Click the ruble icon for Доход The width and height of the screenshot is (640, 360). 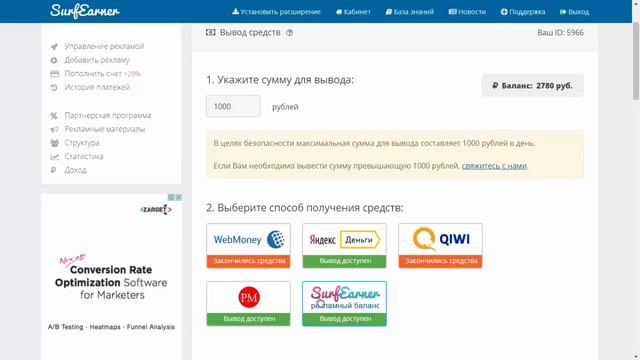click(x=53, y=170)
